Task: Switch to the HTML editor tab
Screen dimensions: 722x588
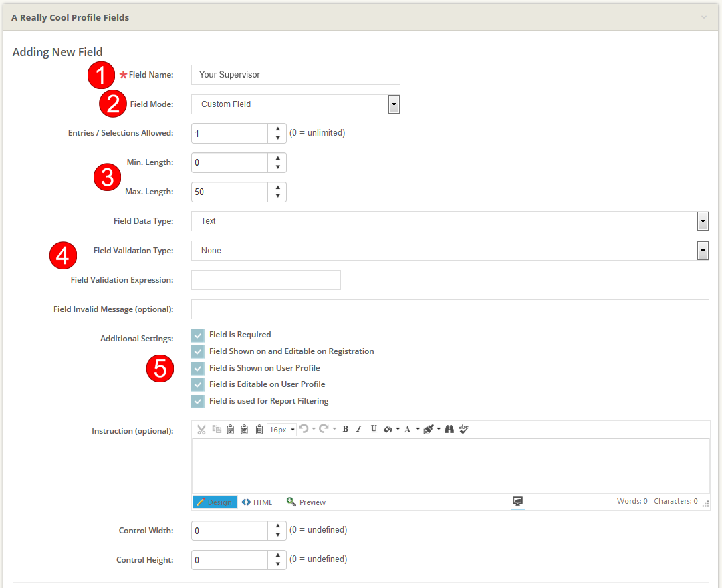Action: pos(257,502)
